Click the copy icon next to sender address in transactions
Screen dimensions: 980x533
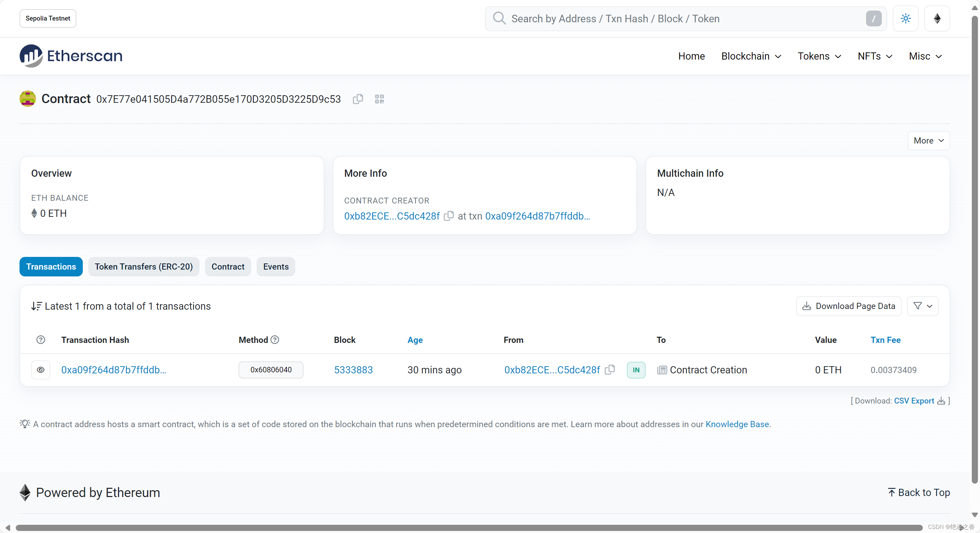[610, 370]
